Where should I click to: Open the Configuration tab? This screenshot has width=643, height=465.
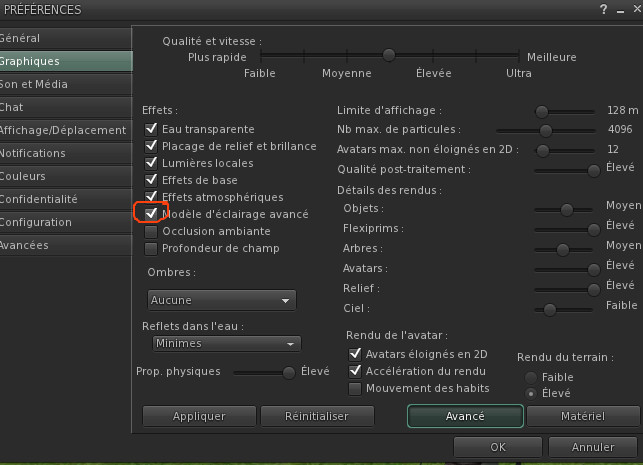pos(66,222)
